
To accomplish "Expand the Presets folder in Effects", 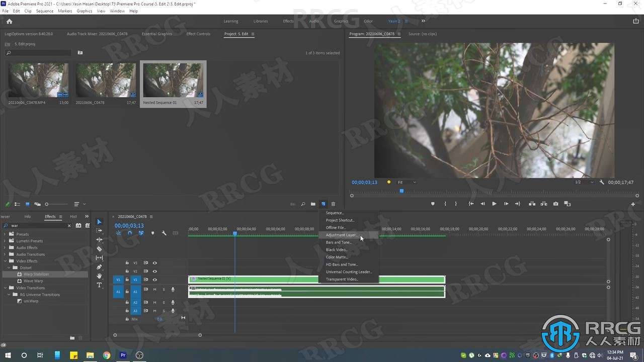I will tap(5, 234).
